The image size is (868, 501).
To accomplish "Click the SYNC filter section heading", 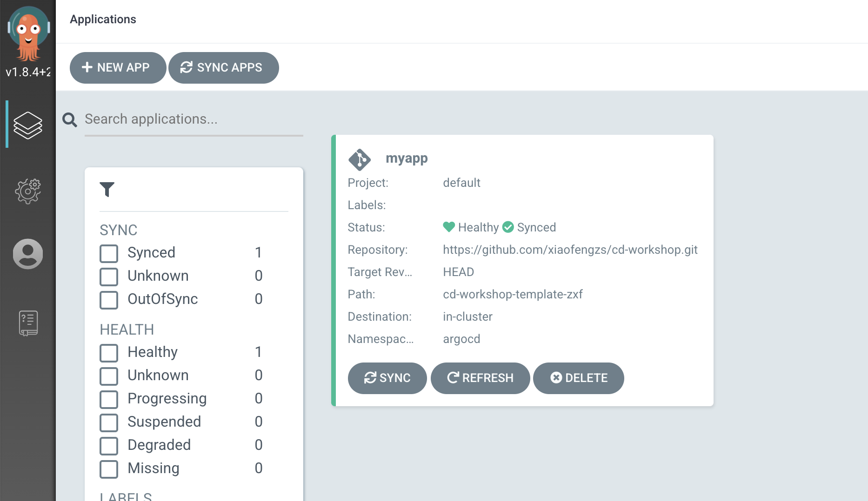I will click(x=118, y=230).
